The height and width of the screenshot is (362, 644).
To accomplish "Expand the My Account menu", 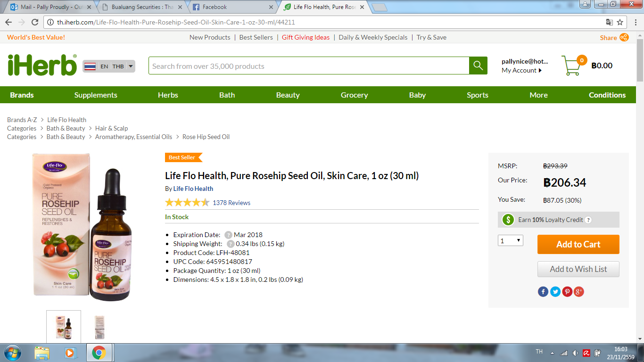I will tap(522, 70).
